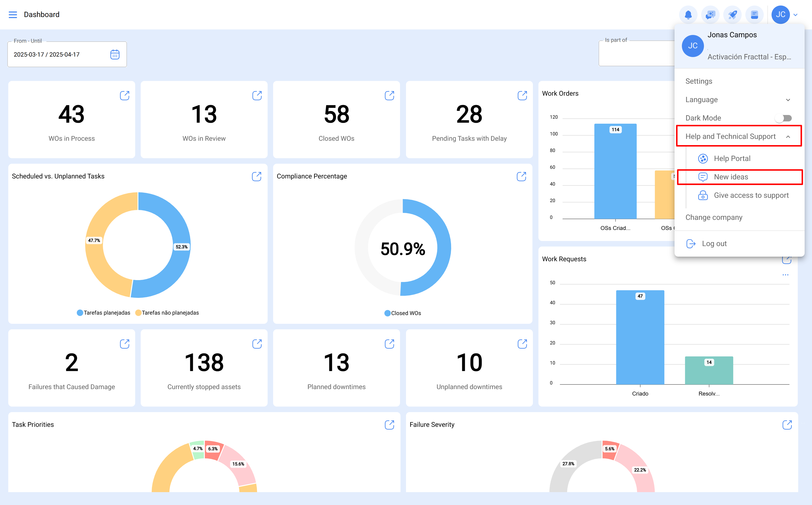
Task: Open details of WOs in Process card
Action: coord(125,95)
